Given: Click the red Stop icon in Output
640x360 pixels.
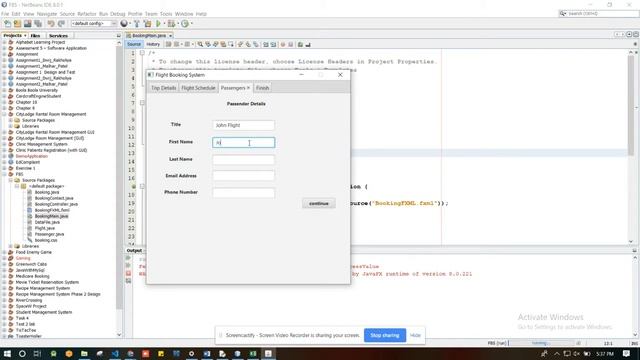Looking at the screenshot, I should 128,273.
